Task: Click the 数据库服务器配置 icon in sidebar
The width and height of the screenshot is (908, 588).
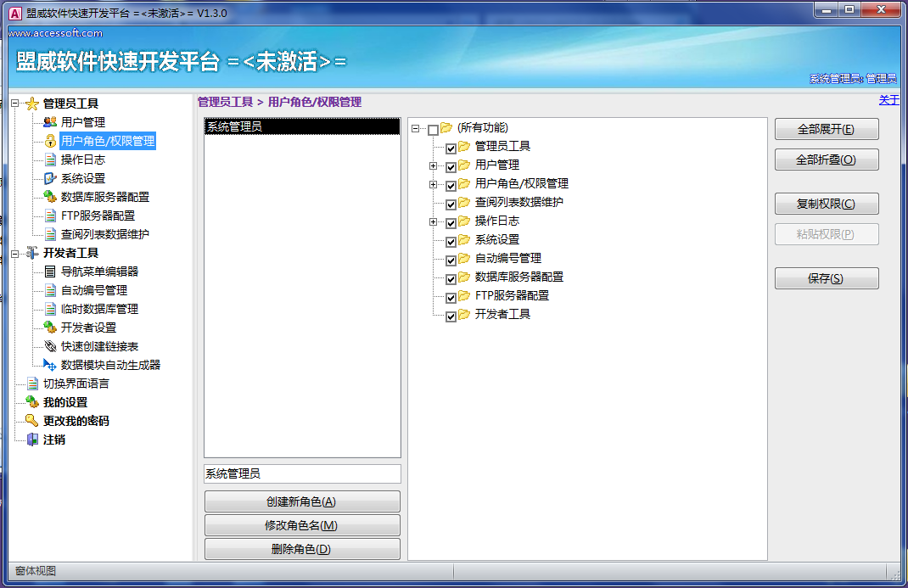Action: click(x=50, y=197)
